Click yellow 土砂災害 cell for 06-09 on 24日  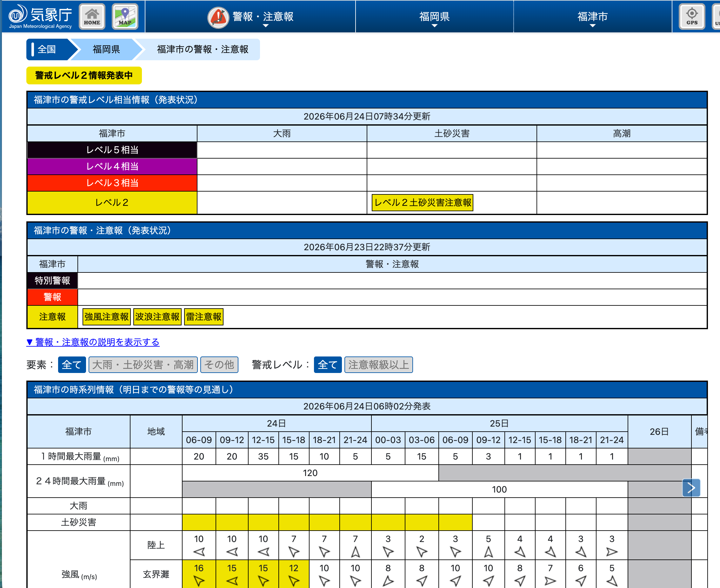(x=199, y=522)
